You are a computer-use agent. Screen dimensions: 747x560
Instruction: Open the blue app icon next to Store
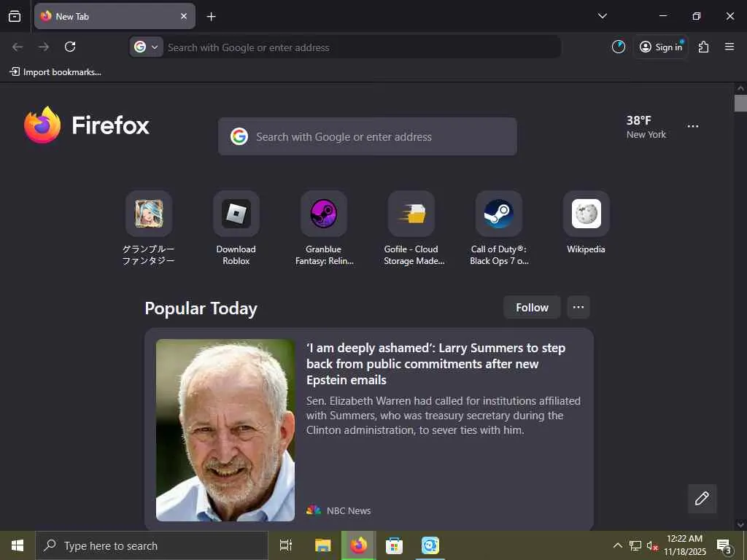(430, 545)
